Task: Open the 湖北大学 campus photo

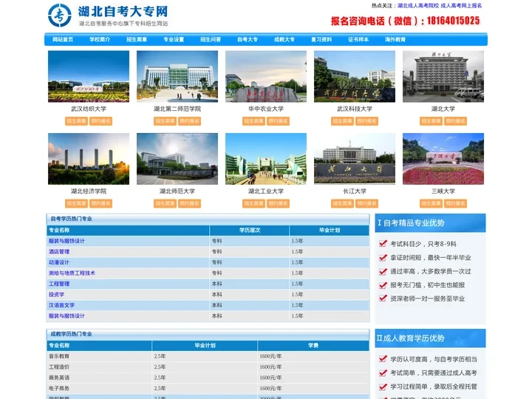Action: tap(443, 76)
